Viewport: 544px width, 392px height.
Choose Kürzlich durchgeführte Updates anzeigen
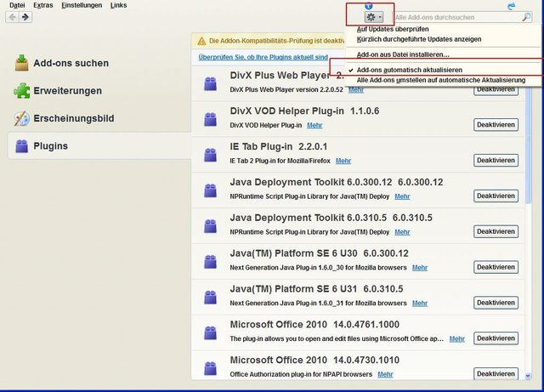pos(419,39)
